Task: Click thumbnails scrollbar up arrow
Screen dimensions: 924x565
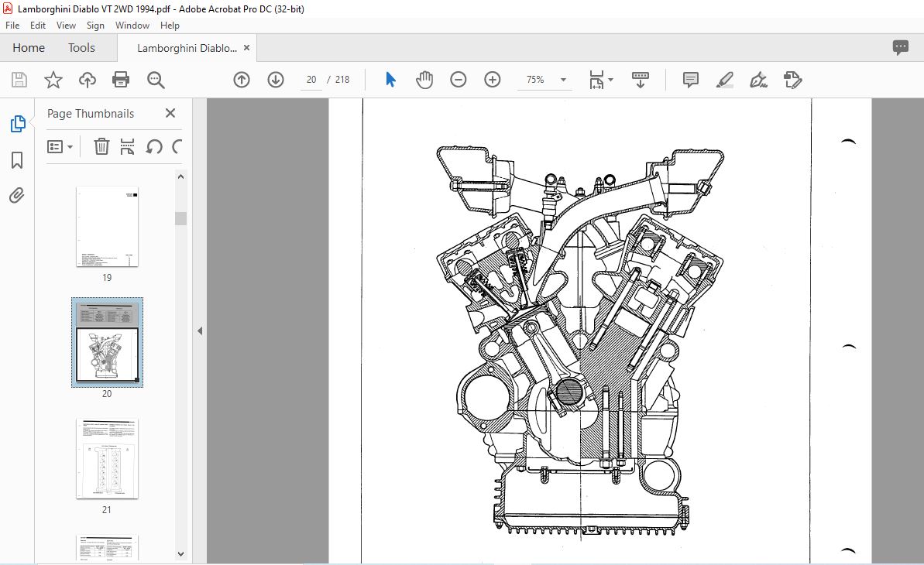Action: click(x=181, y=176)
